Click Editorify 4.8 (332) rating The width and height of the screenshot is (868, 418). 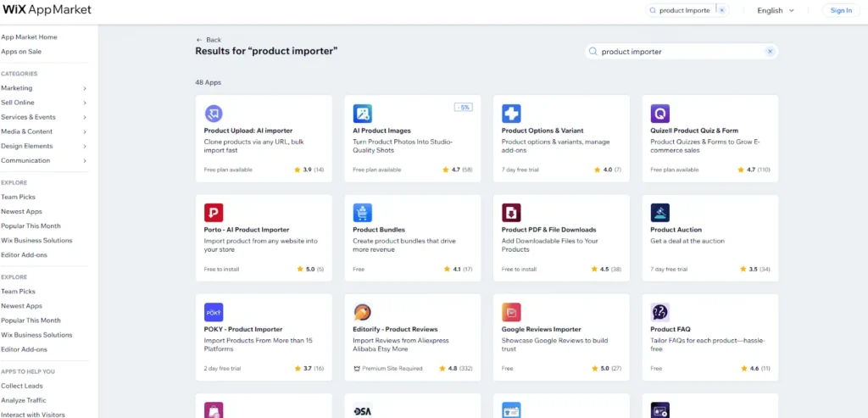457,368
